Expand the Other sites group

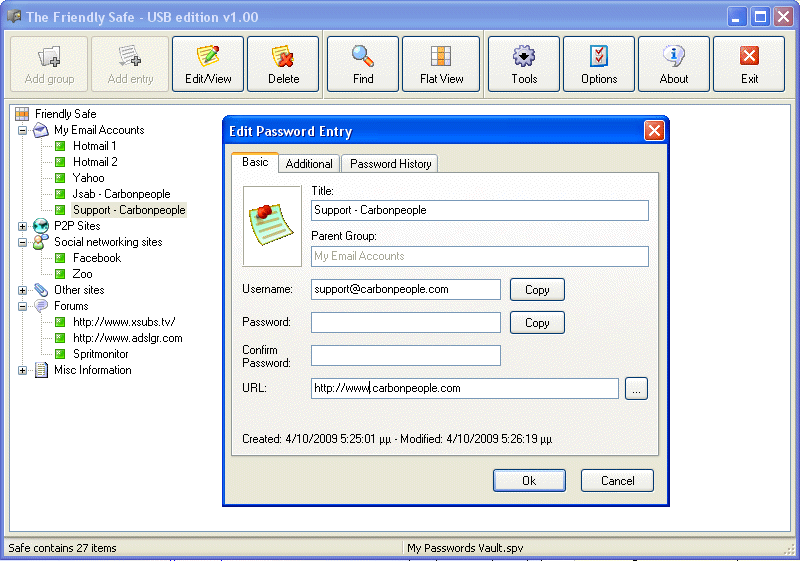point(22,290)
